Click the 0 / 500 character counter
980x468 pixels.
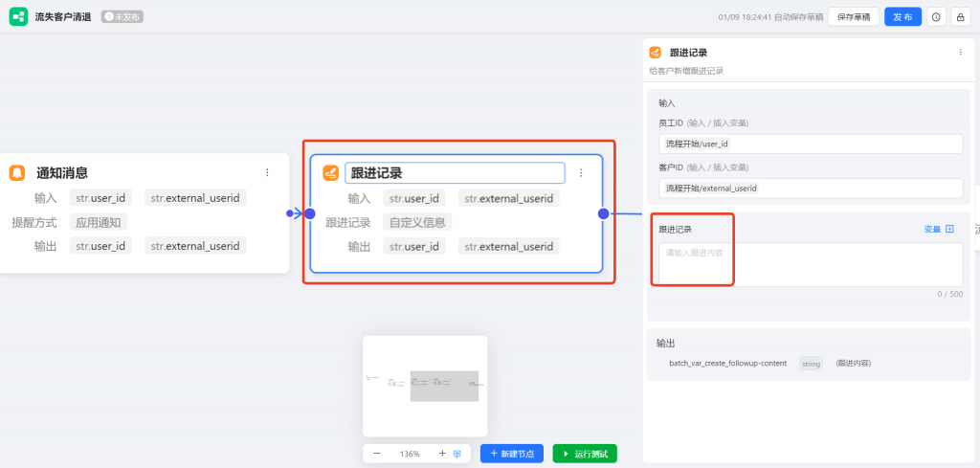click(950, 294)
